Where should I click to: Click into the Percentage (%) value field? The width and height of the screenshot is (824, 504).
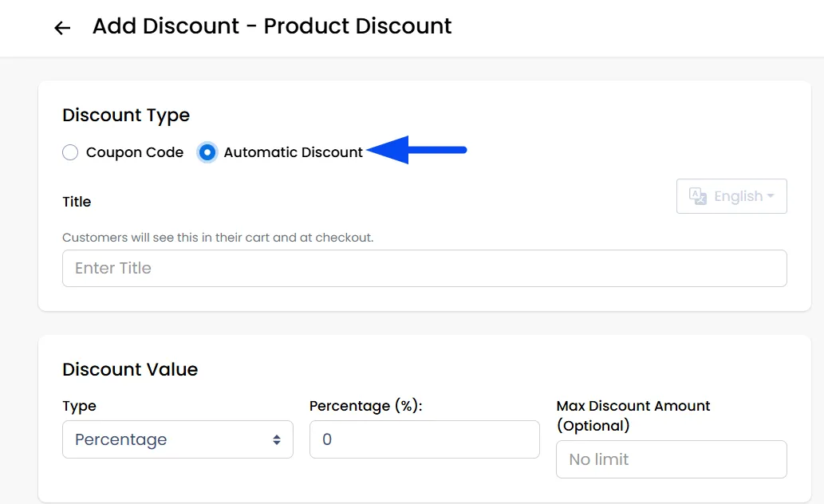(x=424, y=439)
